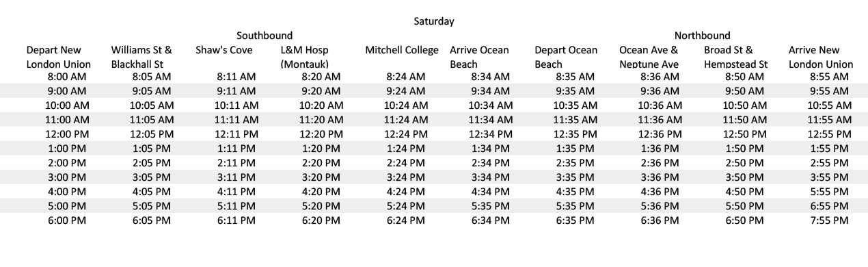Select the Northbound section heading

[702, 36]
